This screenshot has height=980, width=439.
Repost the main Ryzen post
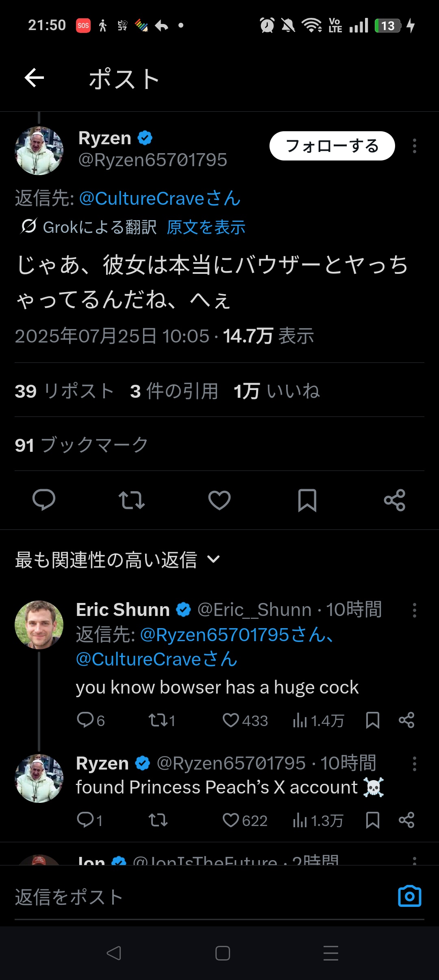[x=131, y=500]
